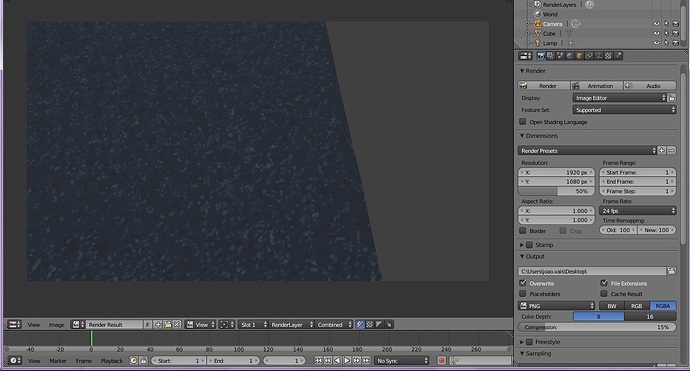This screenshot has height=371, width=690.
Task: Show color channels only in image editor
Action: [370, 324]
